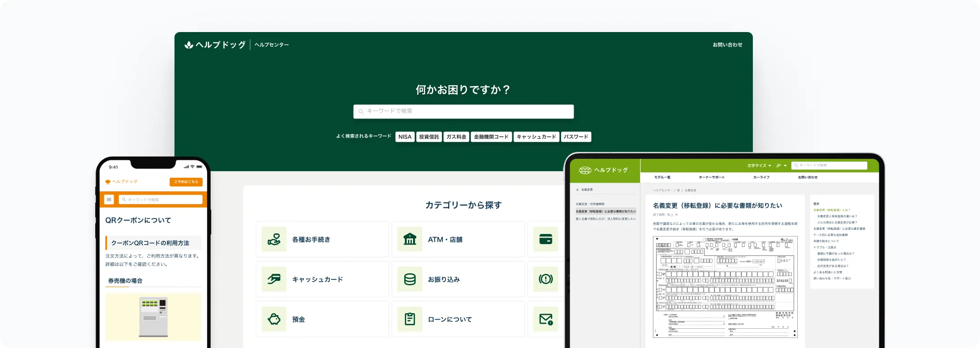This screenshot has height=348, width=980.
Task: Click the back arrow next to 名義変更
Action: [577, 190]
